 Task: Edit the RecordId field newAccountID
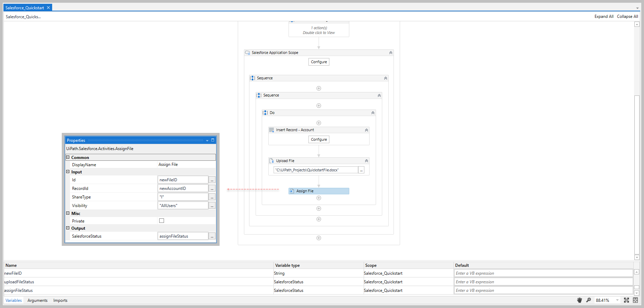(183, 189)
